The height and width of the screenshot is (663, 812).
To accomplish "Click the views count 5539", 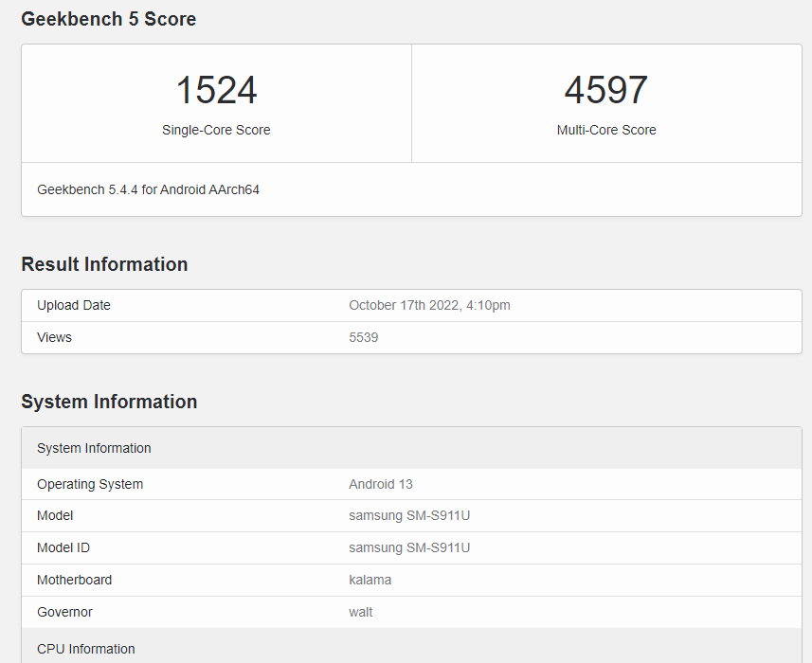I will pyautogui.click(x=363, y=337).
